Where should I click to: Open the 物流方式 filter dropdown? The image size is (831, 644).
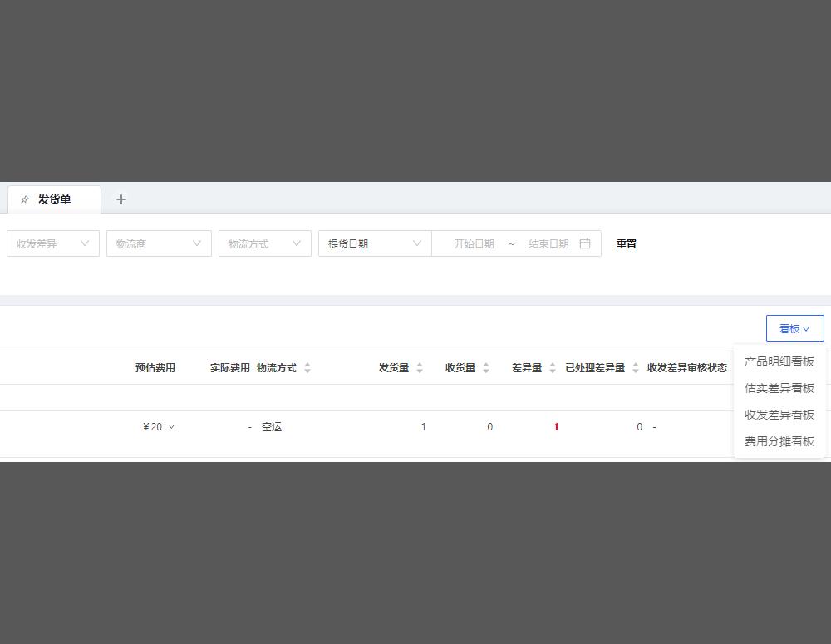264,243
